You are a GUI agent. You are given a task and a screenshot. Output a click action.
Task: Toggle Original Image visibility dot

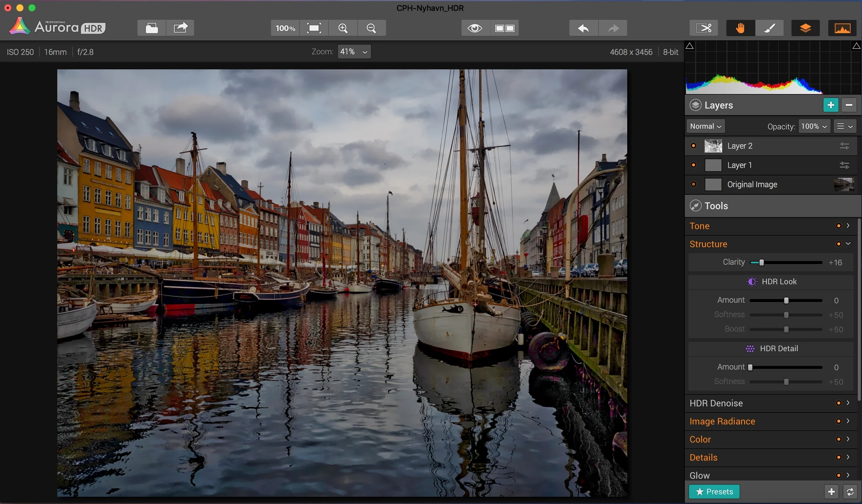coord(694,184)
